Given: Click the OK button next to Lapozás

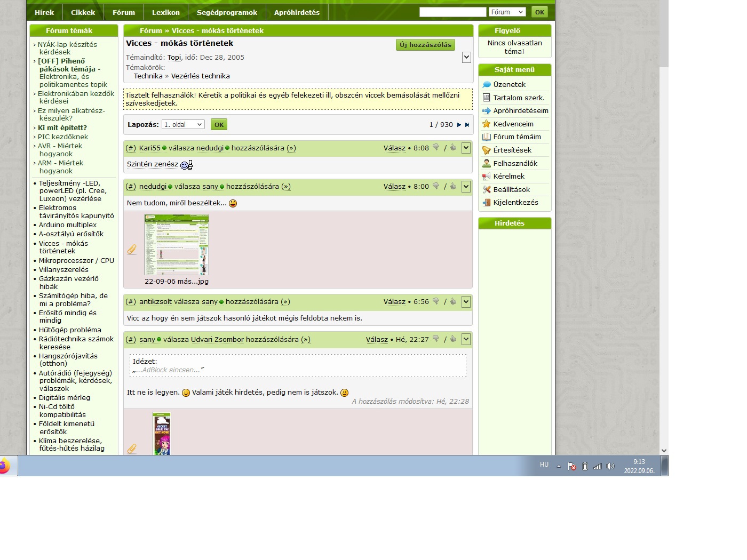Looking at the screenshot, I should point(219,124).
